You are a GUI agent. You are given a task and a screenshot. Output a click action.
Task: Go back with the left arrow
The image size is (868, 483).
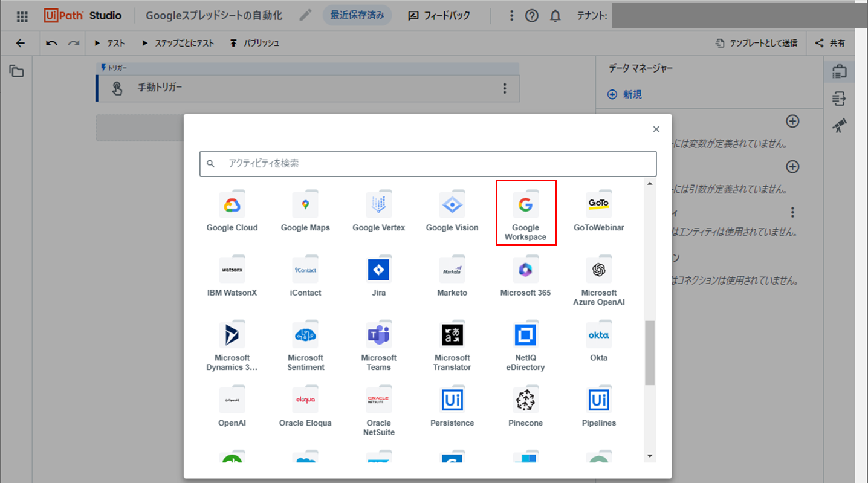tap(21, 43)
